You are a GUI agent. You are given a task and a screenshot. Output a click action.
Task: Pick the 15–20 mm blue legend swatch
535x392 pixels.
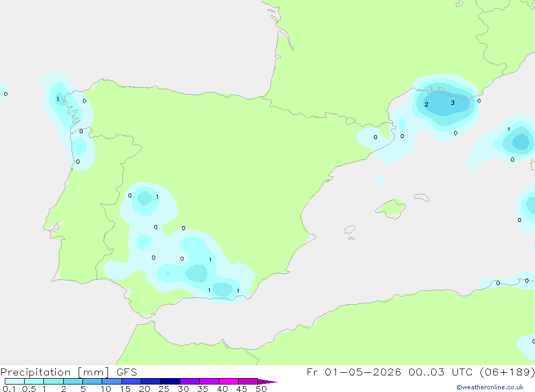(131, 381)
